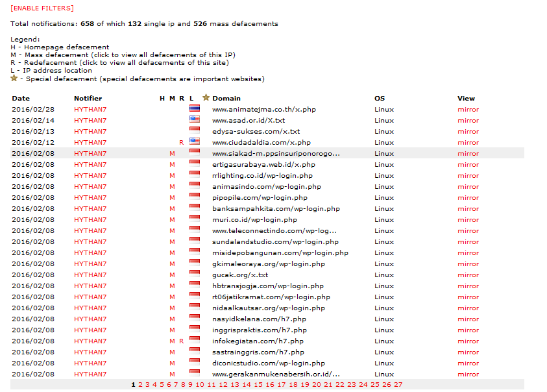
Task: Click flag icon in infokegiatan.com row
Action: pos(194,340)
